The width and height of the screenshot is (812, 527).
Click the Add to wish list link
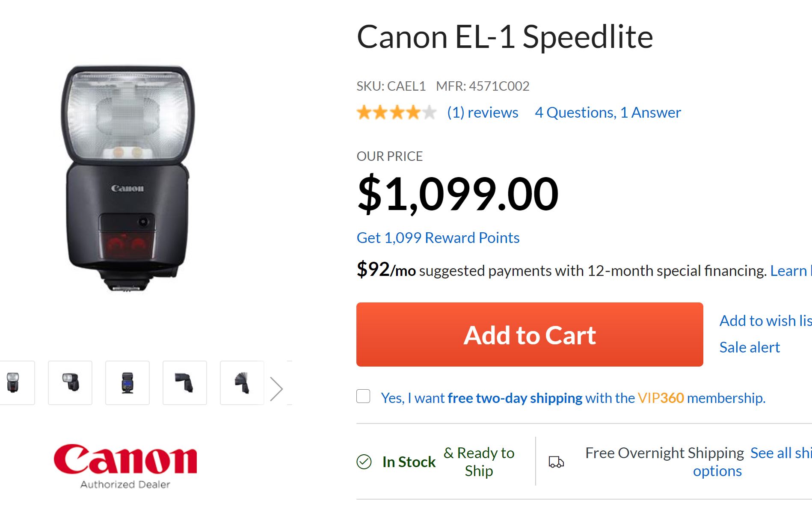(x=765, y=320)
